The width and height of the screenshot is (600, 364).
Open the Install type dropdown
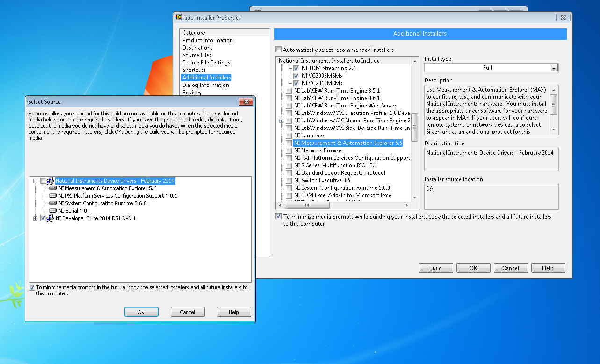[554, 68]
